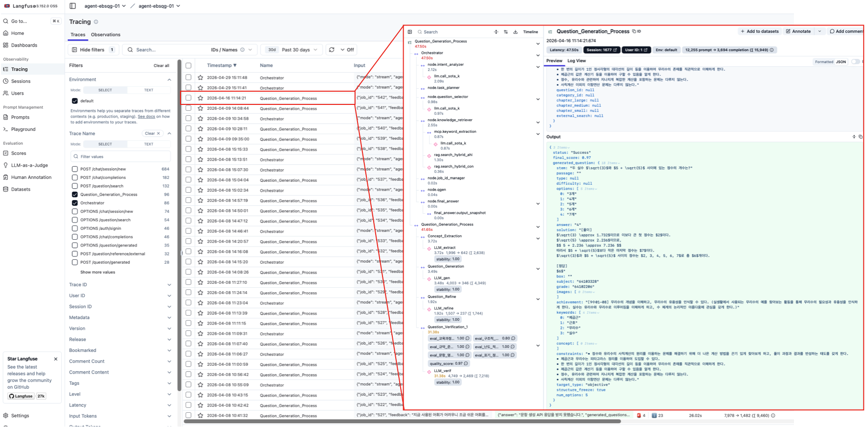The height and width of the screenshot is (427, 868).
Task: Open LLM-as-a-Judge evaluation page
Action: click(29, 165)
